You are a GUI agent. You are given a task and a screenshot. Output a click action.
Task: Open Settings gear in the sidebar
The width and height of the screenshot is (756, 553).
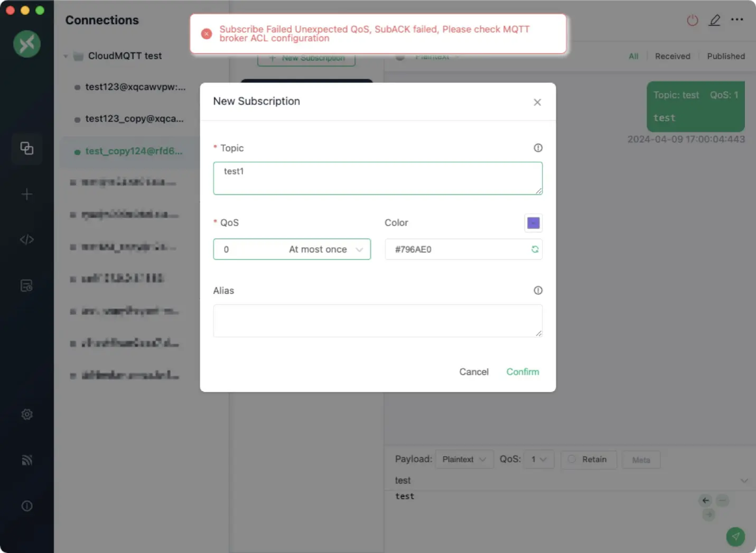[x=26, y=414]
